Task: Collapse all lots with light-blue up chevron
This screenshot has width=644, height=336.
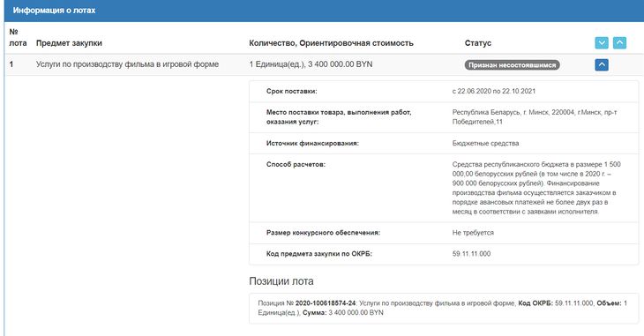Action: click(x=620, y=42)
